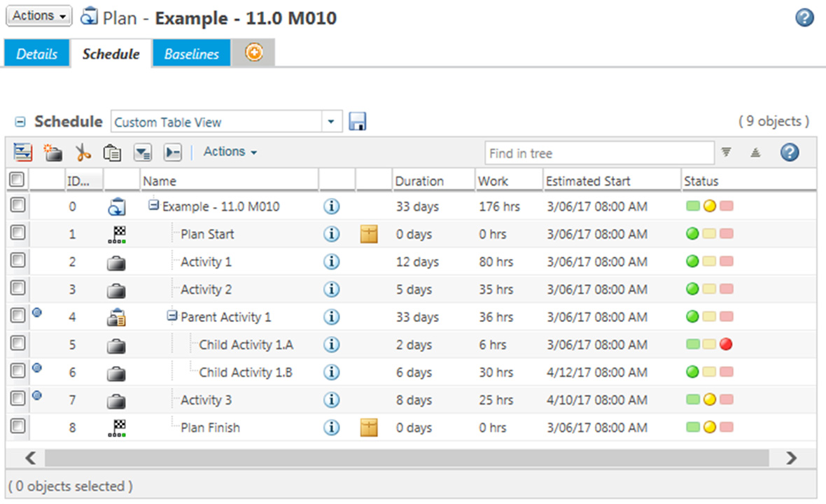View info for Parent Activity 1

tap(331, 316)
